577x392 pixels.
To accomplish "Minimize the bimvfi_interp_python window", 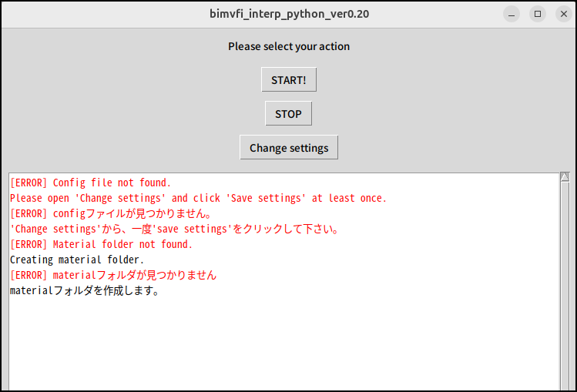I will click(x=512, y=14).
